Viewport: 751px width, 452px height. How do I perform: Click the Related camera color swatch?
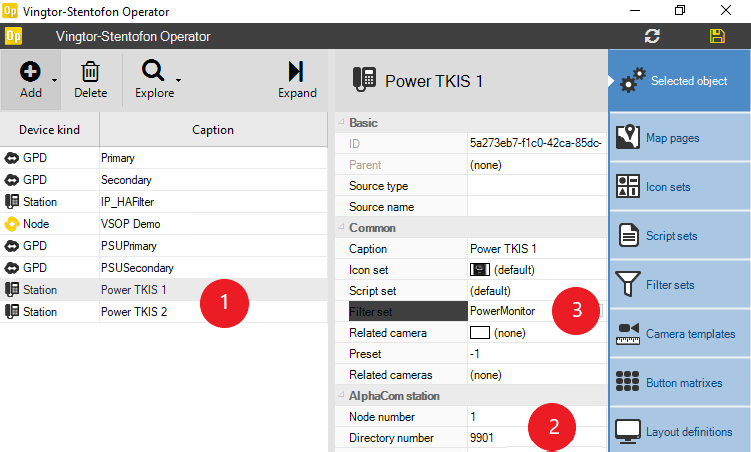479,333
